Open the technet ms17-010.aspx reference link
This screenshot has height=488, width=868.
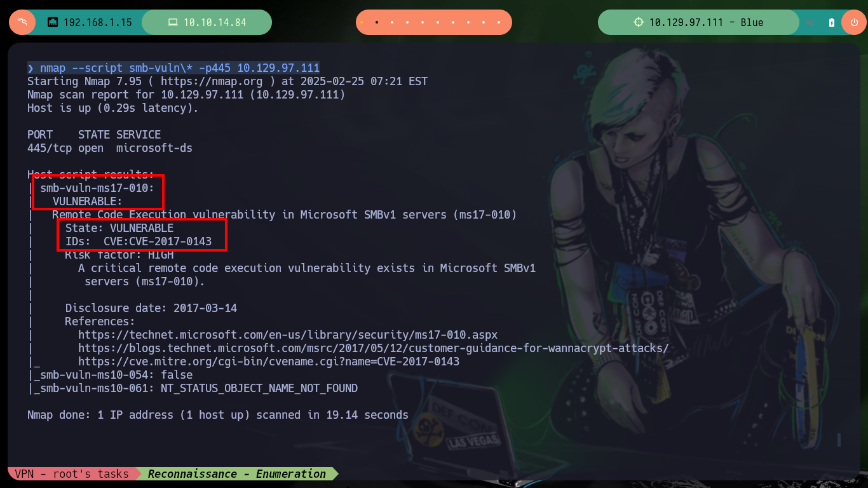288,335
